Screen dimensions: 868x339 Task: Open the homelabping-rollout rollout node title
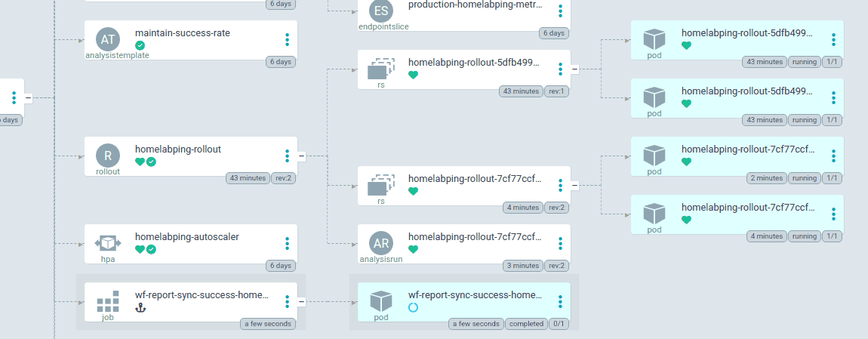point(178,149)
